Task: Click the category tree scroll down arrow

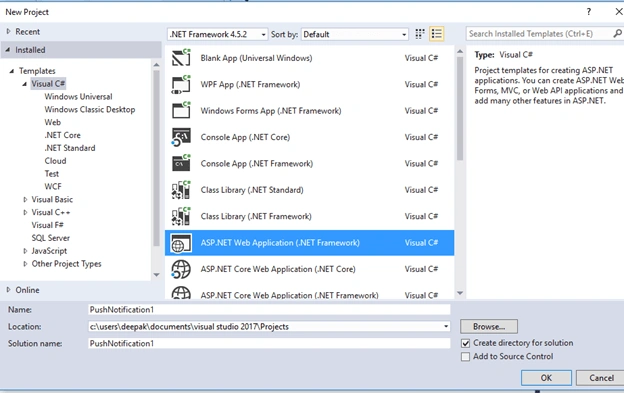Action: pos(156,274)
